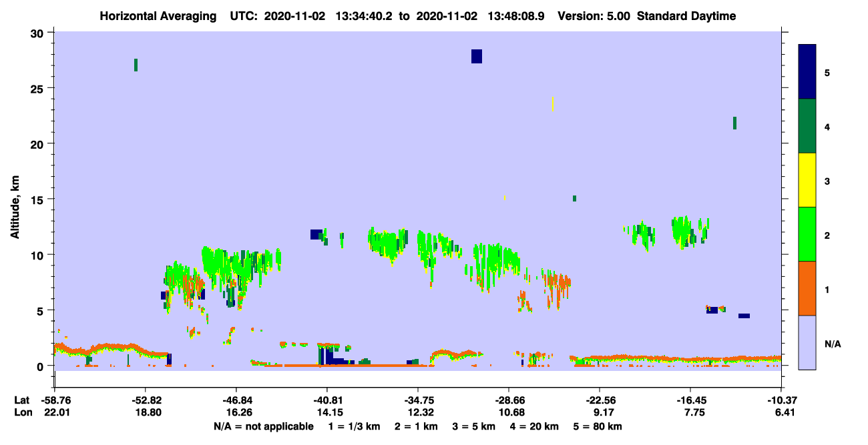Click the lavender N/A colorbar segment
This screenshot has height=445, width=868.
(807, 342)
